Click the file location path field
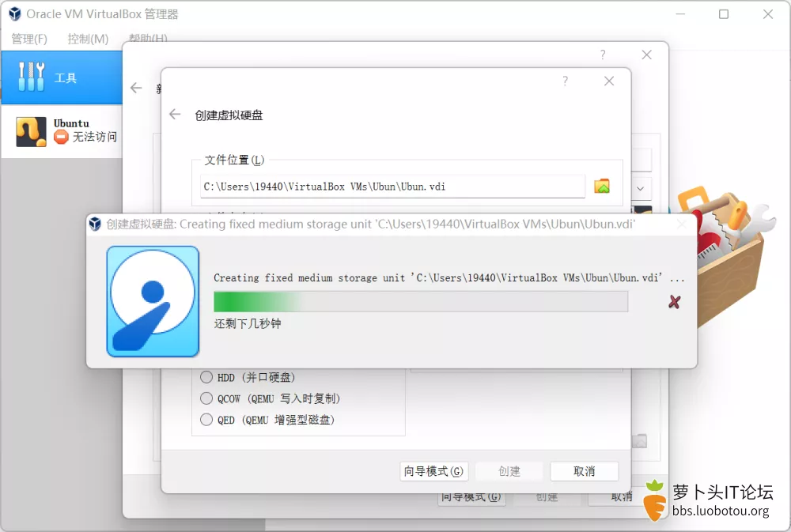Screen dimensions: 791x532 tap(392, 186)
